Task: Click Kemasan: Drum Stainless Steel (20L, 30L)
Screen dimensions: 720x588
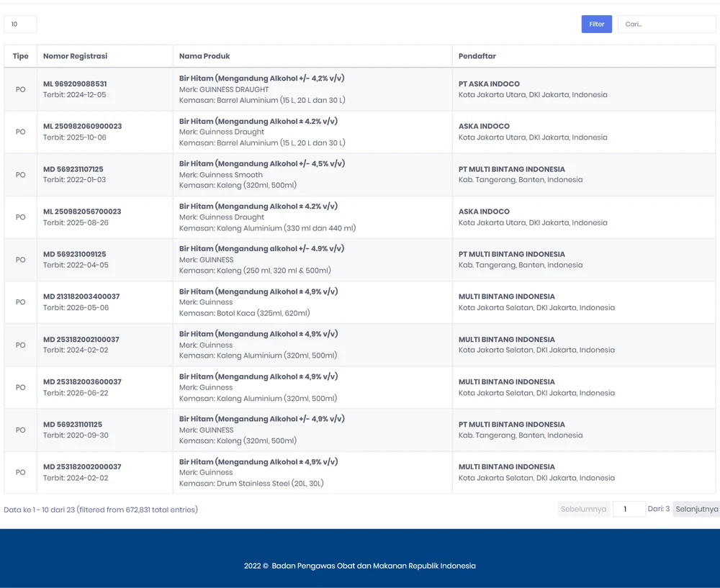Action: (x=251, y=484)
